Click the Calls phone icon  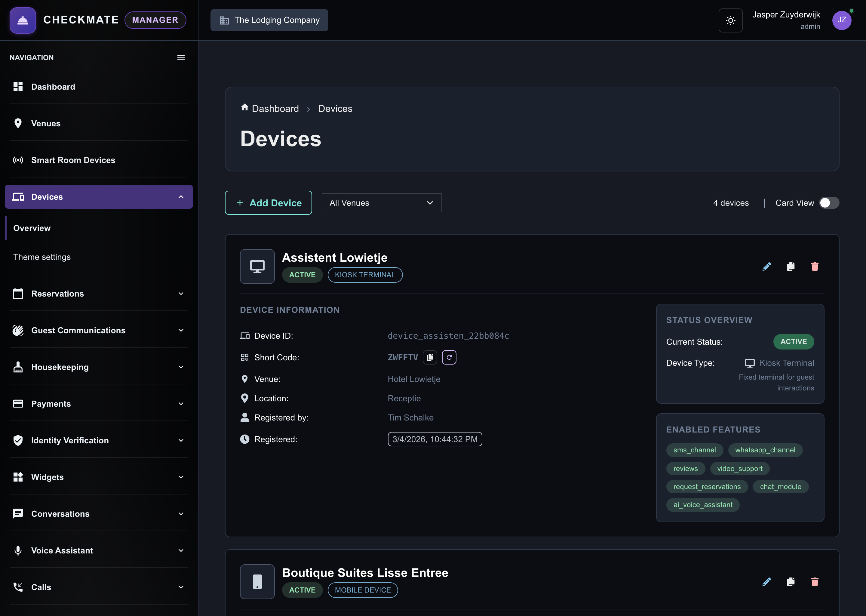click(x=18, y=587)
